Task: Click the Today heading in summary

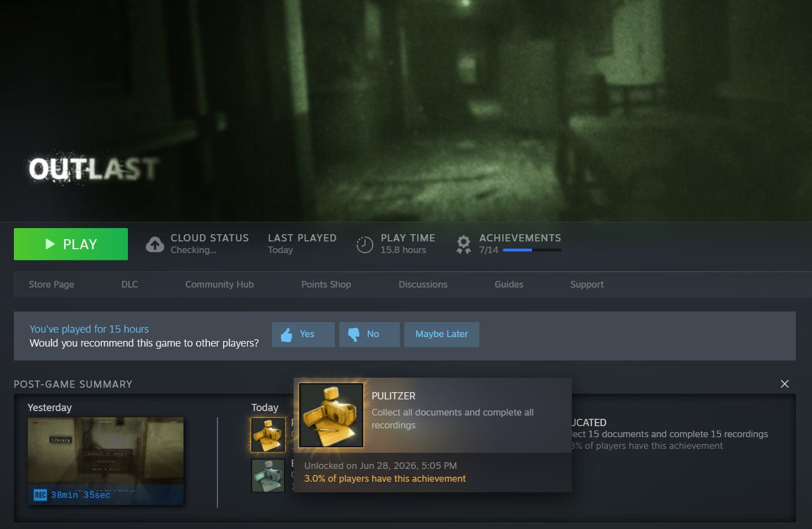Action: (265, 408)
